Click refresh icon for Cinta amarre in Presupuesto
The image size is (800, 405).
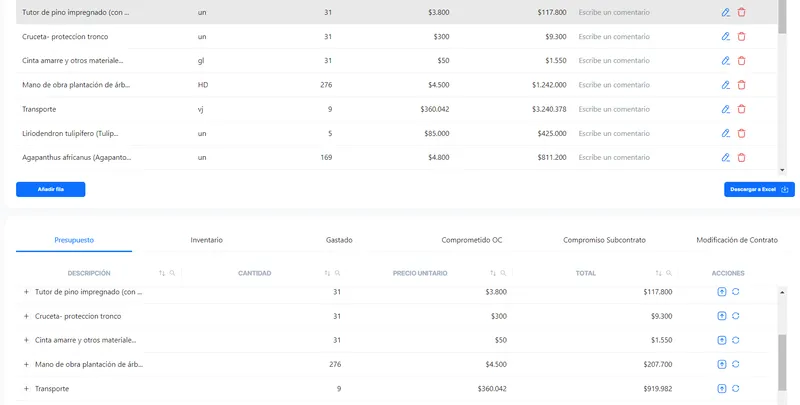(x=735, y=340)
